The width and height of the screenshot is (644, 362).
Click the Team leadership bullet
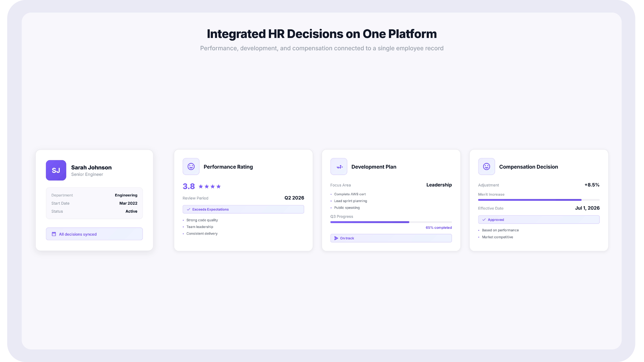click(200, 227)
